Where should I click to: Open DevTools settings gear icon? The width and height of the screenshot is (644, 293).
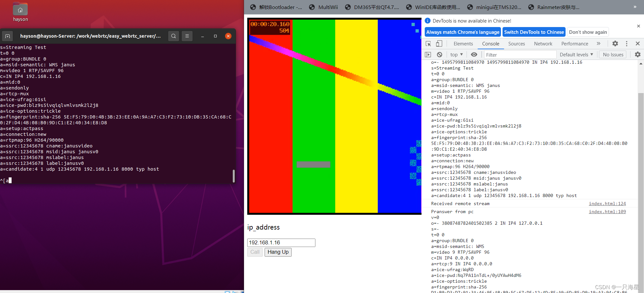tap(615, 43)
